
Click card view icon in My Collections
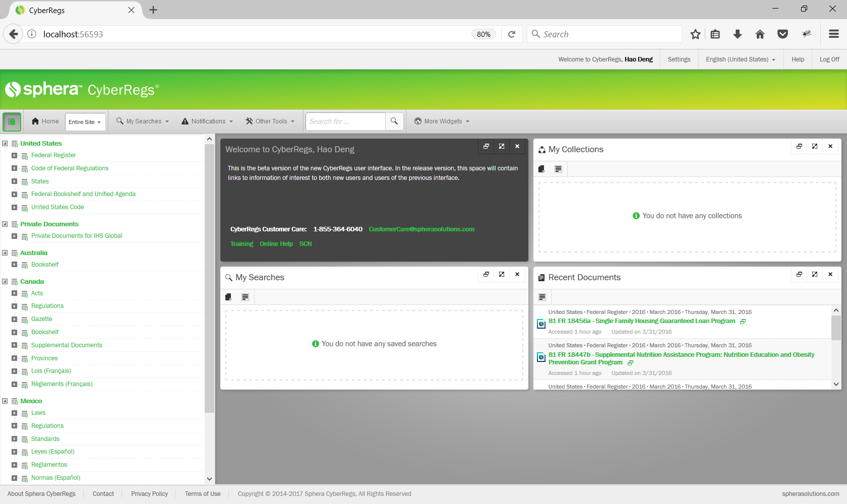tap(541, 169)
